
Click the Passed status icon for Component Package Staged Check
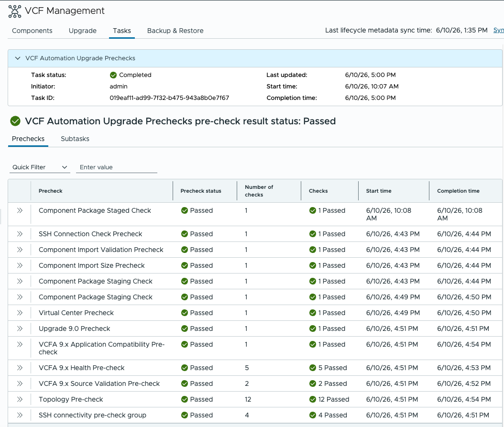click(x=185, y=210)
